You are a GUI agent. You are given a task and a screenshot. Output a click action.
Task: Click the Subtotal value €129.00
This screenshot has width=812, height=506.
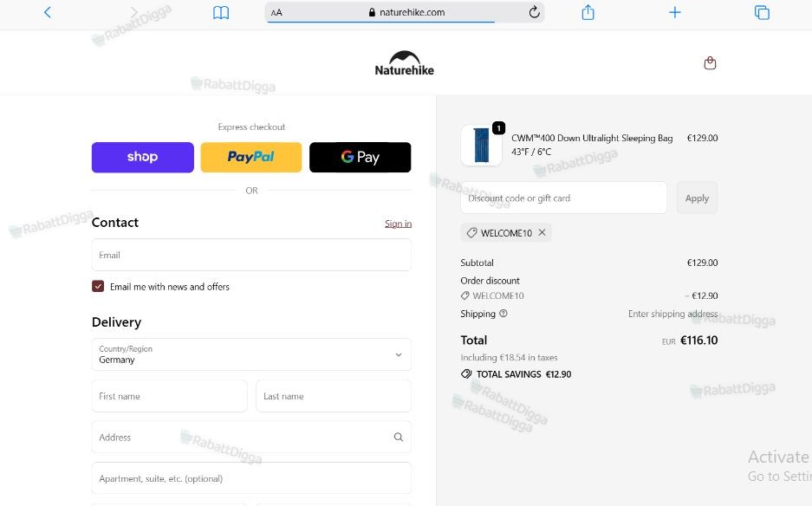pyautogui.click(x=702, y=263)
